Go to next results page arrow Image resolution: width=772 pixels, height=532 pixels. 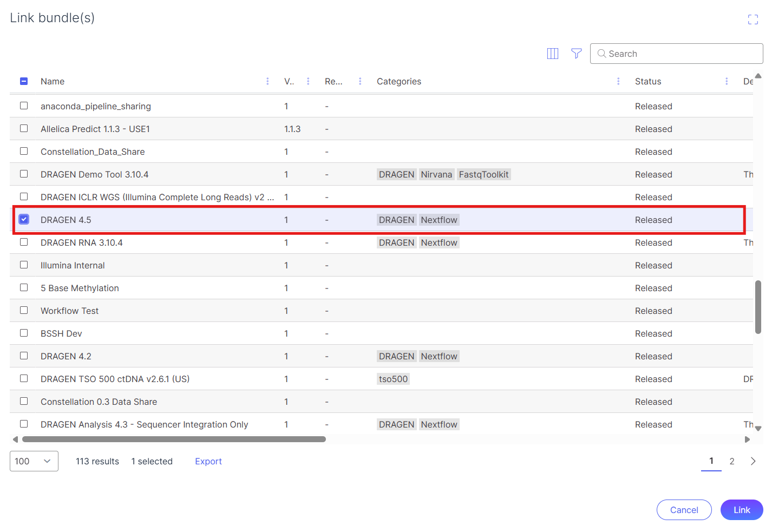click(753, 461)
